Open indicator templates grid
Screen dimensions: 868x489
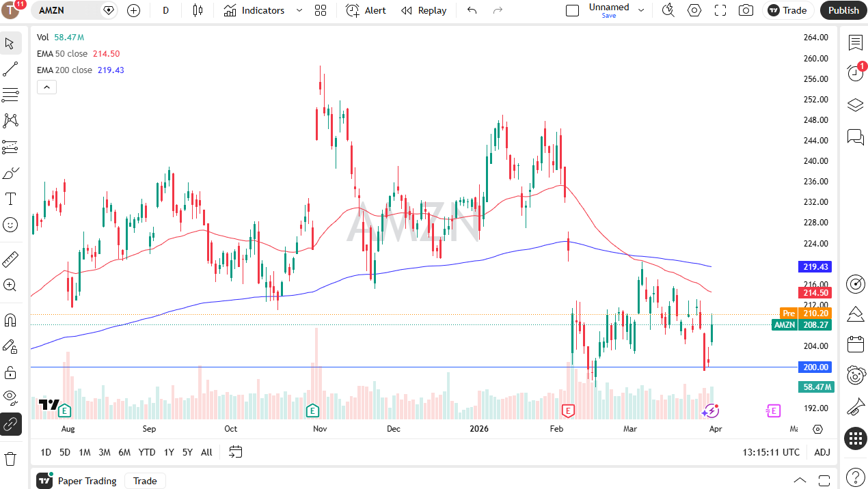(x=321, y=10)
